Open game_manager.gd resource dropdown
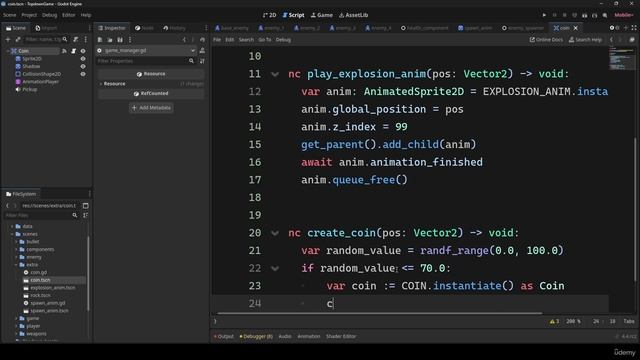This screenshot has width=640, height=360. click(147, 51)
